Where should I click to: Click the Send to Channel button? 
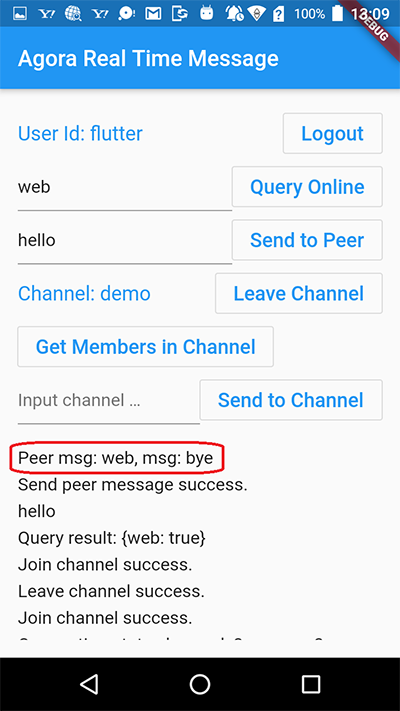click(291, 399)
